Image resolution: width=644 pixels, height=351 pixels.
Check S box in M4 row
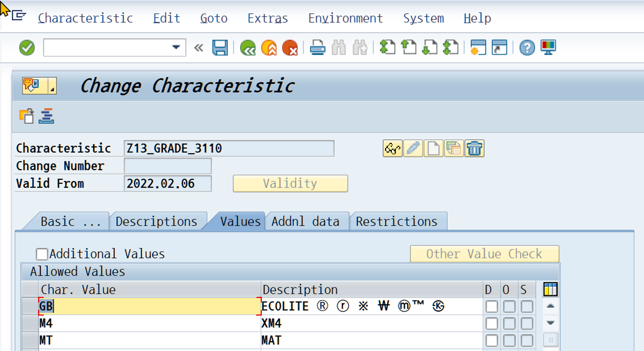pos(527,323)
